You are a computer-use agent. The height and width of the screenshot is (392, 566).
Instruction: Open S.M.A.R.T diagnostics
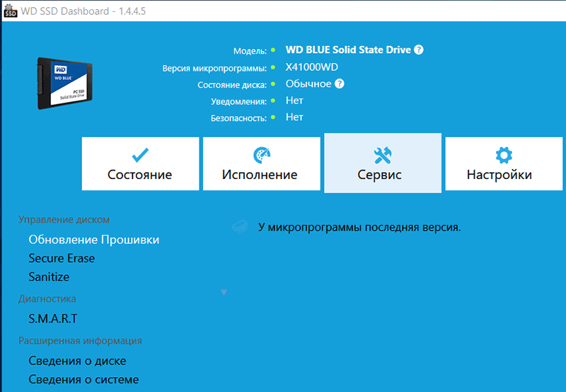(53, 318)
